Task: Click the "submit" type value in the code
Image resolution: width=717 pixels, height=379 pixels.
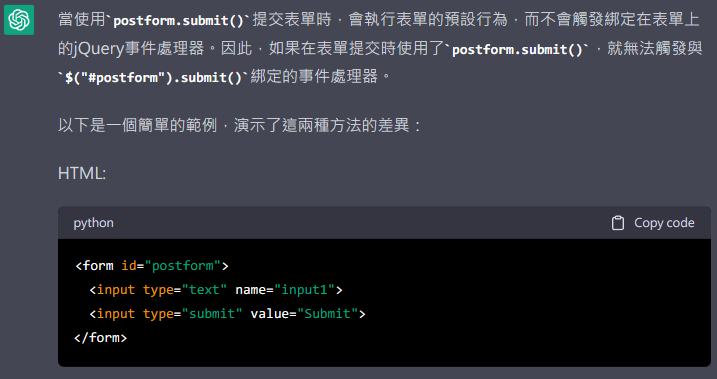Action: click(x=212, y=314)
